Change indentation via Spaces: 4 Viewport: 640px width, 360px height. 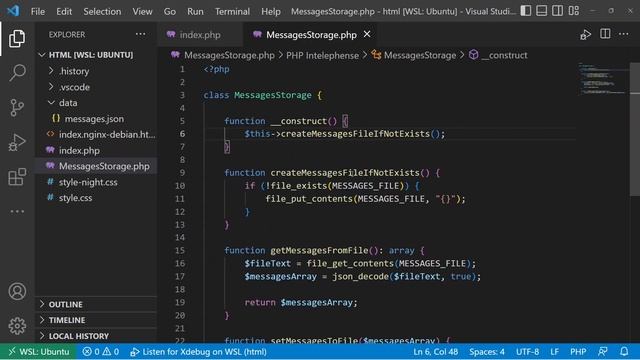tap(487, 351)
